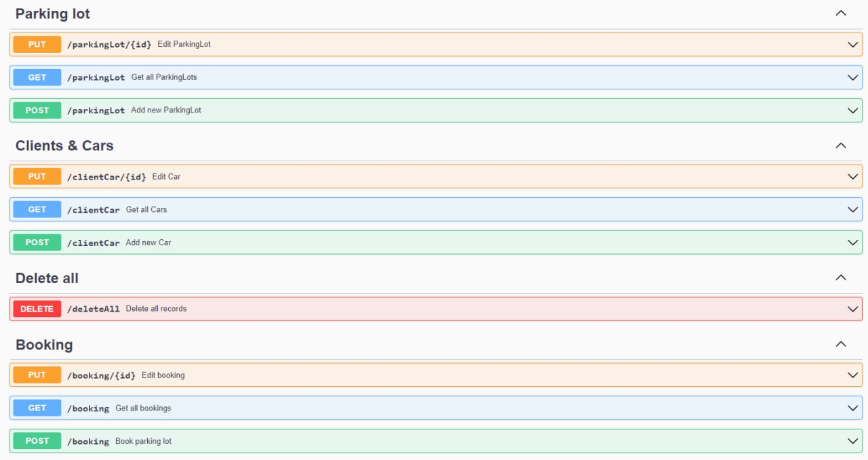Click the 'Add new Car' description

[149, 243]
